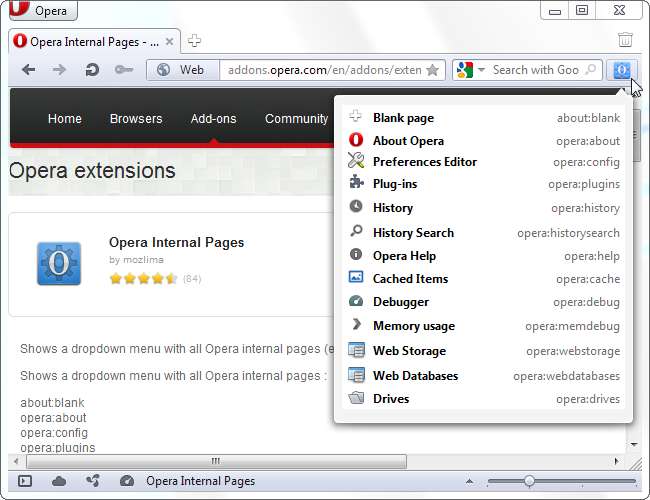Open Preferences Editor entry
Viewport: 650px width, 500px height.
484,162
